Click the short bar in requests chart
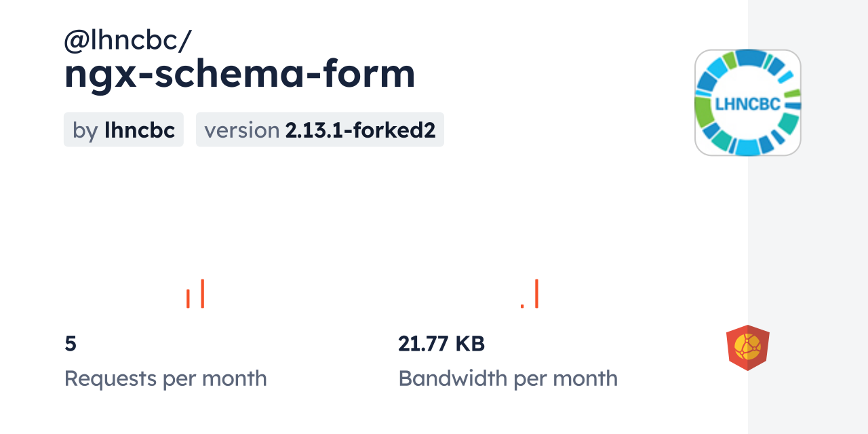The image size is (868, 434). coord(188,298)
